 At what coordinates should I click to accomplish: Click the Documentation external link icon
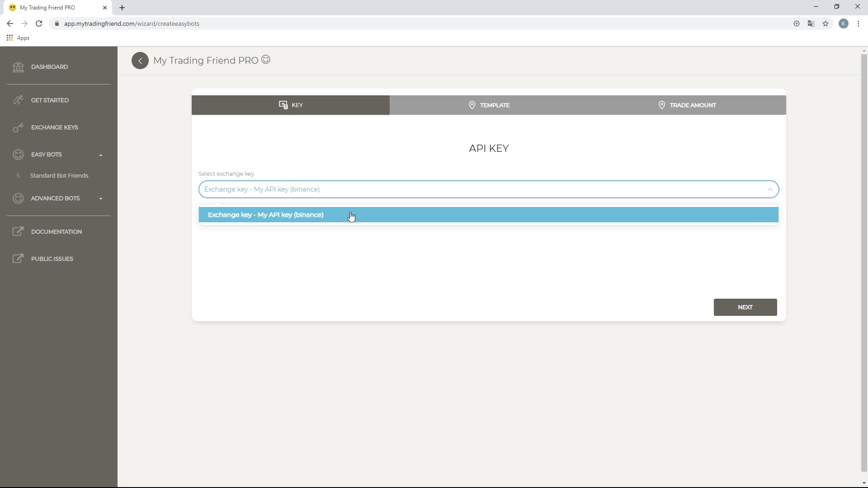tap(18, 232)
